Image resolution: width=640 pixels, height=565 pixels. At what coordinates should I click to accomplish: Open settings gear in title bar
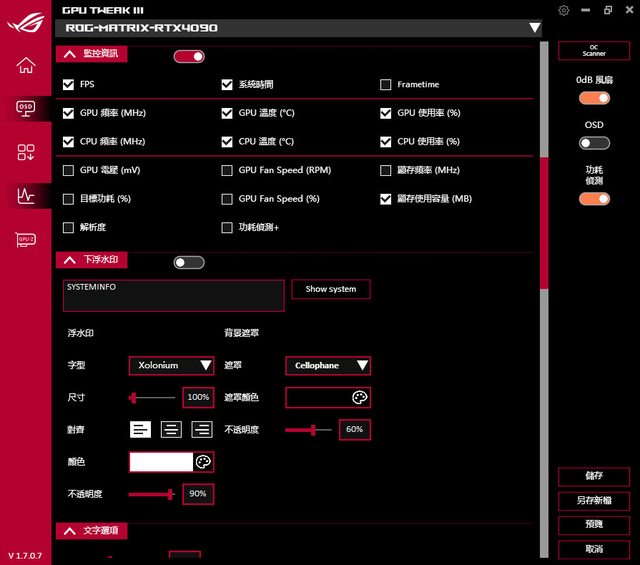(564, 10)
